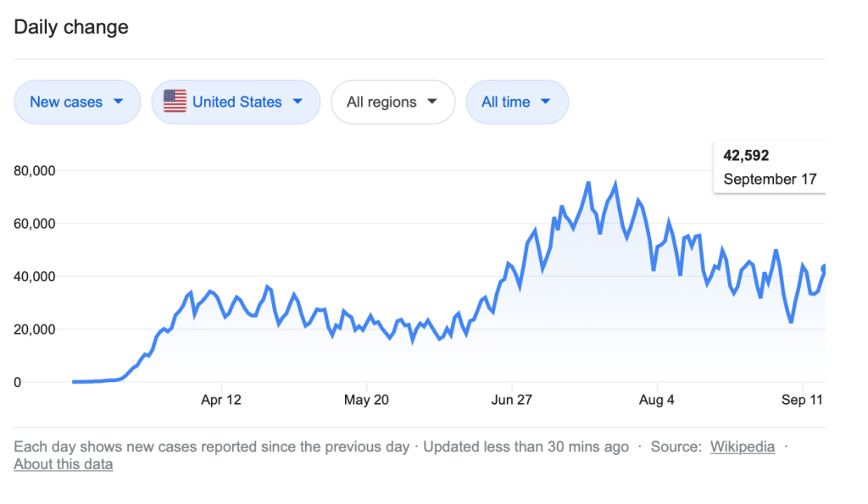Screen dimensions: 868x504
Task: Select the highlighted September 17 data point
Action: [x=823, y=268]
